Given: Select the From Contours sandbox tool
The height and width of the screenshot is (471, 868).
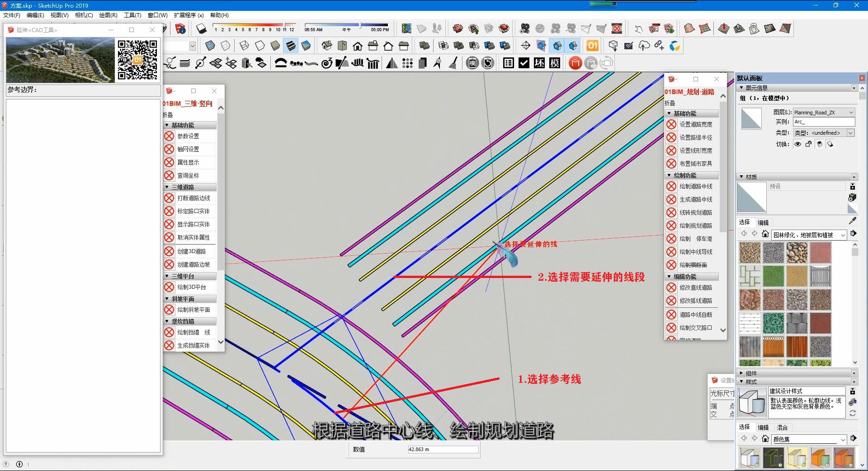Looking at the screenshot, I should point(689,29).
